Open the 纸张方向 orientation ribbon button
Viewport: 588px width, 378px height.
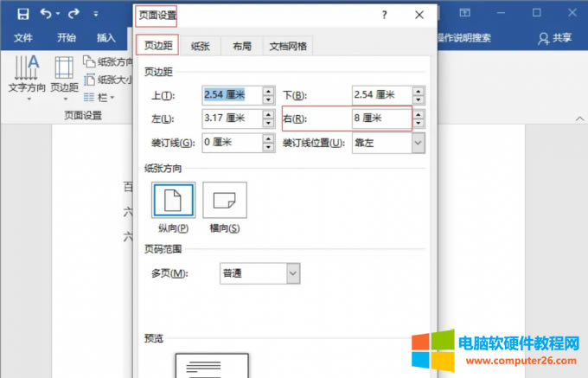[x=109, y=61]
